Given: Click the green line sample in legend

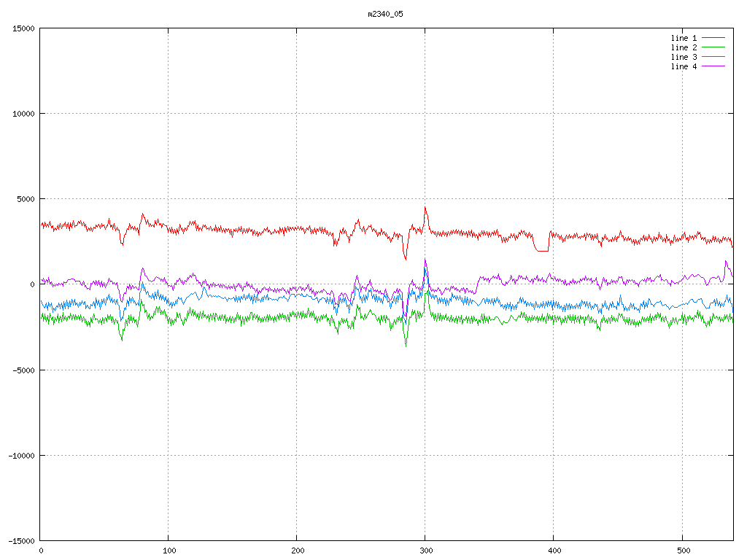Looking at the screenshot, I should click(713, 47).
